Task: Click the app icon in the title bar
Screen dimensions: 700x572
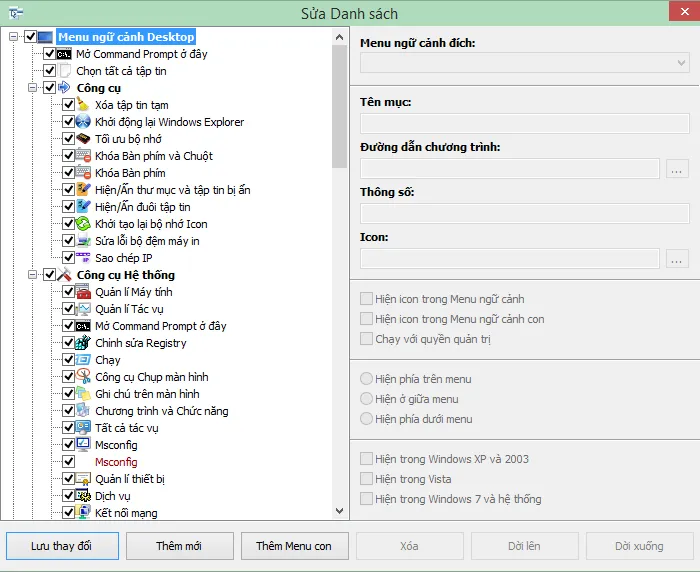Action: [x=16, y=13]
